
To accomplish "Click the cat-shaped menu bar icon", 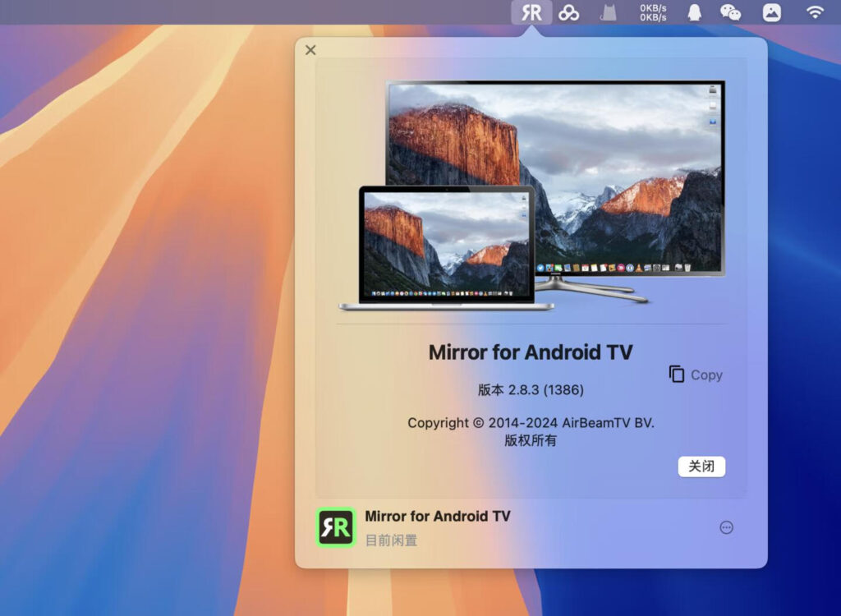I will [x=608, y=12].
